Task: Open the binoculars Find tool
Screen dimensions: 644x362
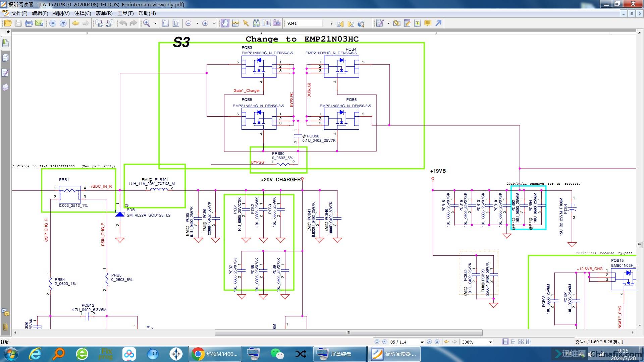Action: [x=256, y=23]
